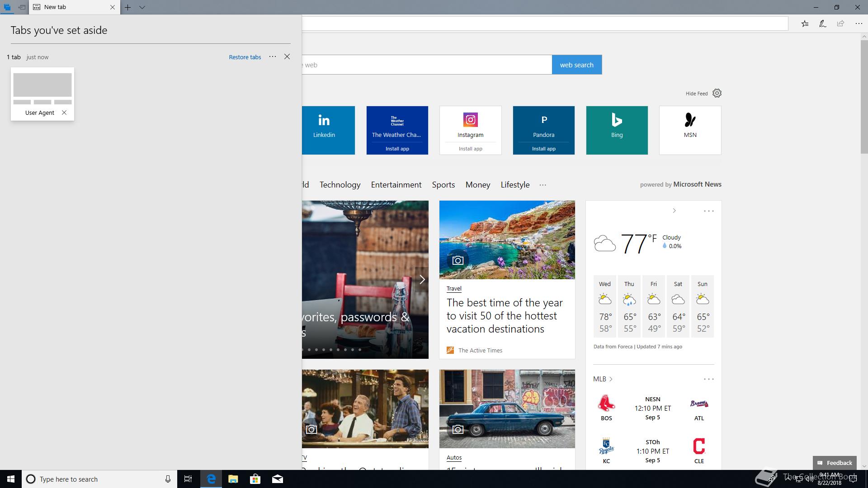Install The Weather Channel app
Screen dimensions: 868x488
coord(397,149)
